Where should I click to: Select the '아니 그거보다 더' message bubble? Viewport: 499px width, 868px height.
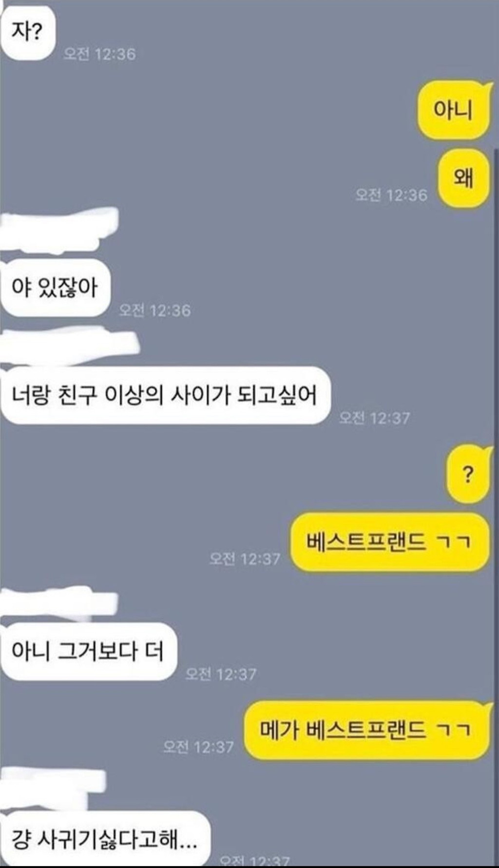[88, 652]
